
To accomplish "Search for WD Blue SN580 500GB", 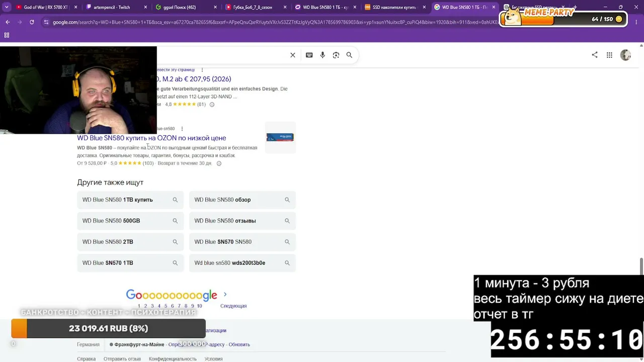I will (x=130, y=221).
